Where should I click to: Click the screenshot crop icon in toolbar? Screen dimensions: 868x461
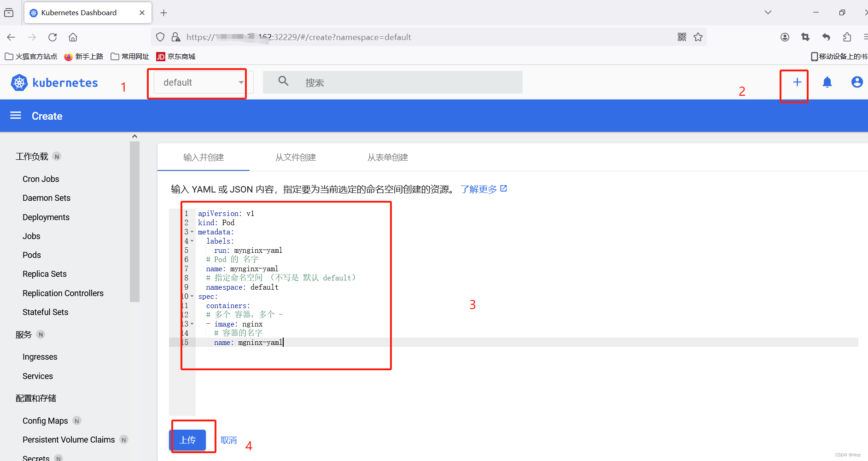pos(805,37)
